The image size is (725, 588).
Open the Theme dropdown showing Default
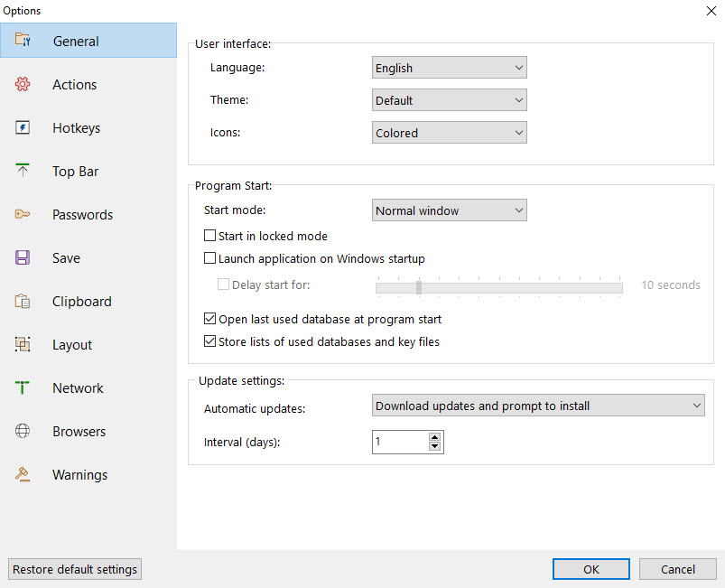pyautogui.click(x=449, y=100)
